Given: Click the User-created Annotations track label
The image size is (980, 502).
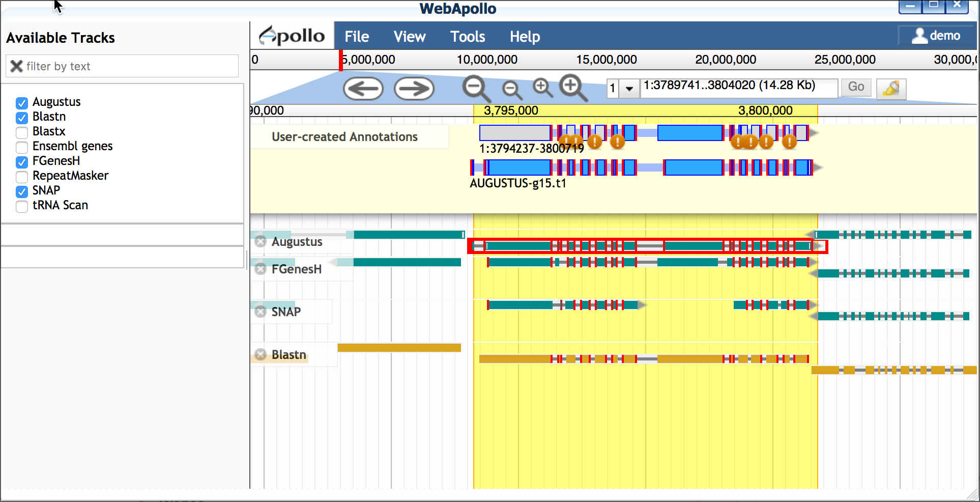Looking at the screenshot, I should click(x=344, y=136).
